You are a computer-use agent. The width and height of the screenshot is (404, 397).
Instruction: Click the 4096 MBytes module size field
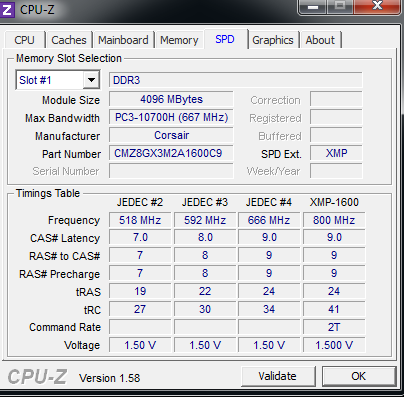pos(171,99)
